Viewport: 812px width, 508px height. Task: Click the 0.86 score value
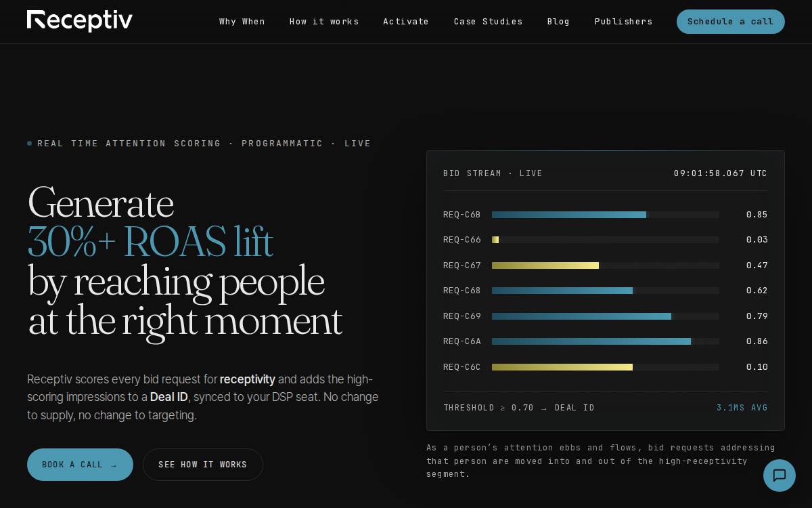click(757, 341)
